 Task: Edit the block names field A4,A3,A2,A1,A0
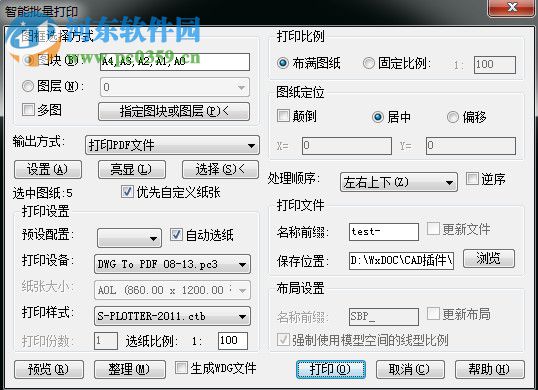tap(175, 62)
